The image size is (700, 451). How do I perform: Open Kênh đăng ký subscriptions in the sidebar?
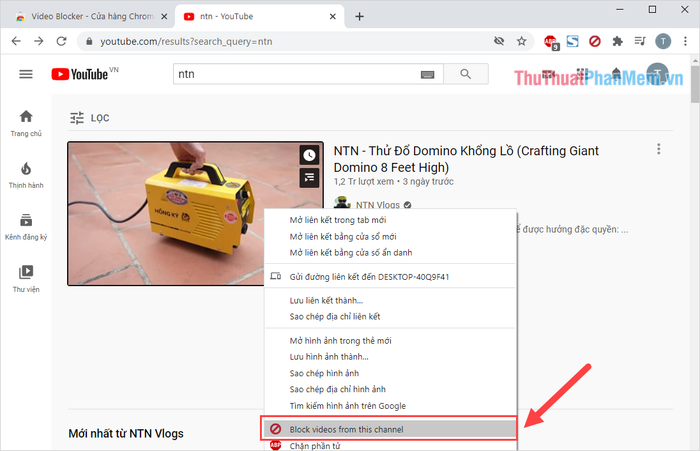click(26, 227)
